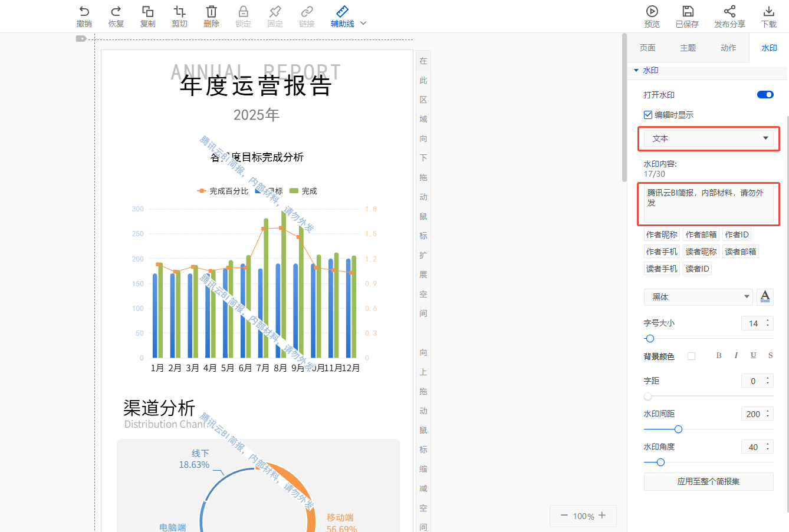The width and height of the screenshot is (789, 532).
Task: Select the 渠道分析 heading
Action: coord(159,408)
